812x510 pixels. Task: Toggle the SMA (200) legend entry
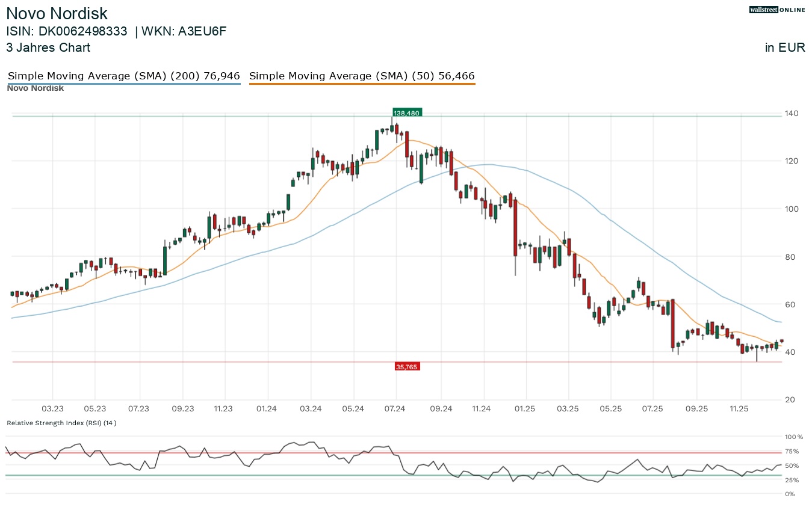pos(123,76)
